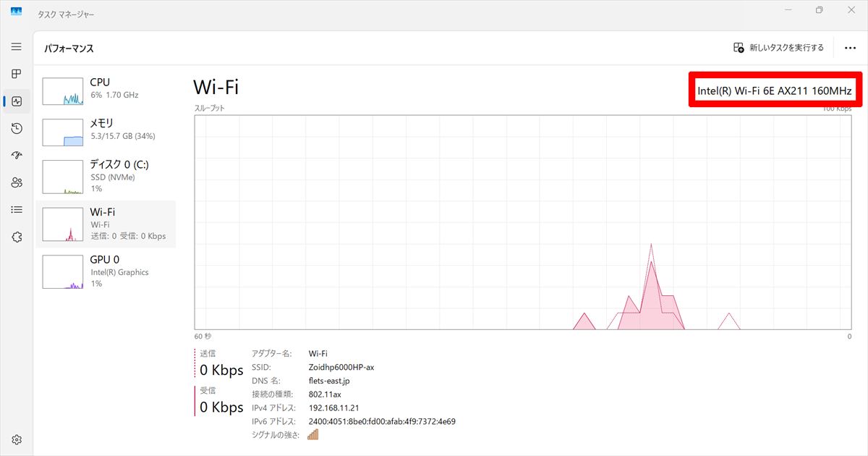Image resolution: width=868 pixels, height=456 pixels.
Task: Click the メモリ mini graph thumbnail
Action: [x=63, y=132]
